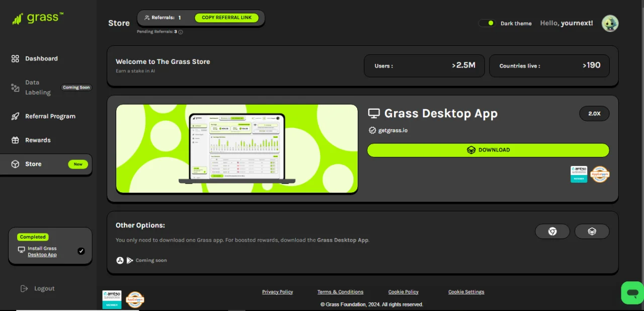Viewport: 644px width, 311px height.
Task: Click the 2.0X multiplier badge
Action: [594, 114]
